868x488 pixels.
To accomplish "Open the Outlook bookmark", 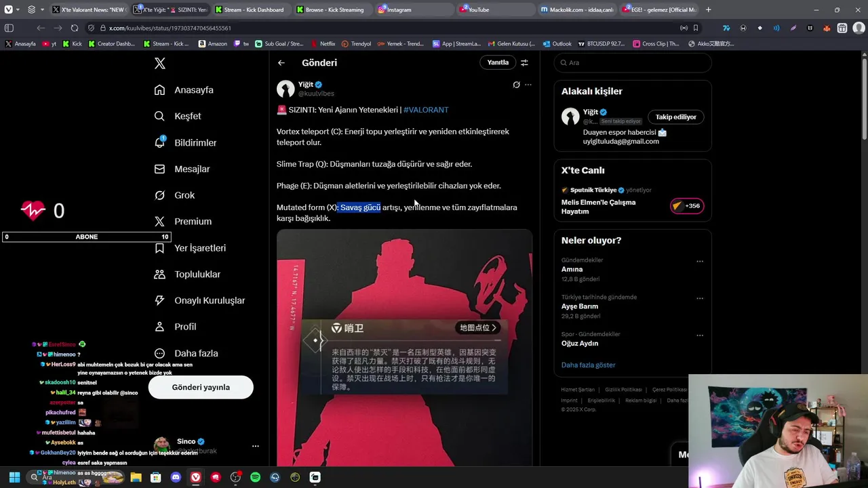I will click(x=557, y=43).
